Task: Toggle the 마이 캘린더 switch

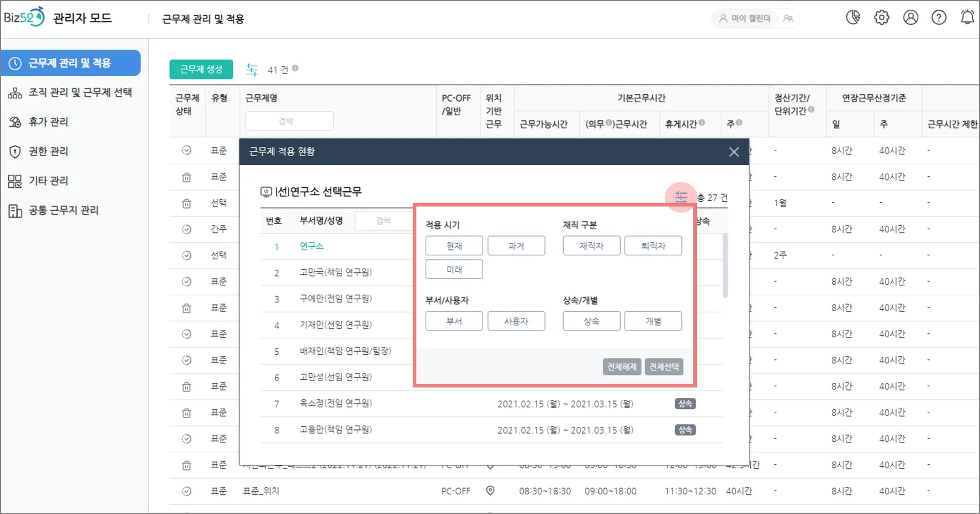Action: [x=755, y=19]
